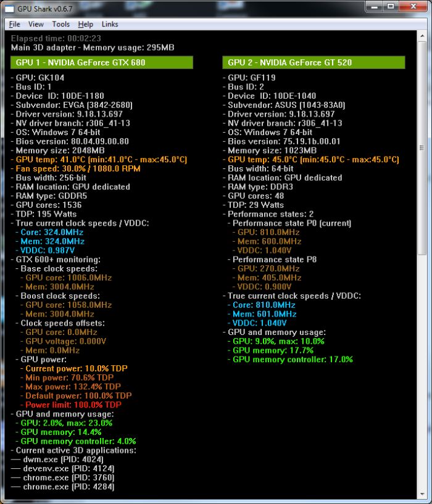This screenshot has height=504, width=432.
Task: Maximize the GPU Shark window
Action: point(391,6)
